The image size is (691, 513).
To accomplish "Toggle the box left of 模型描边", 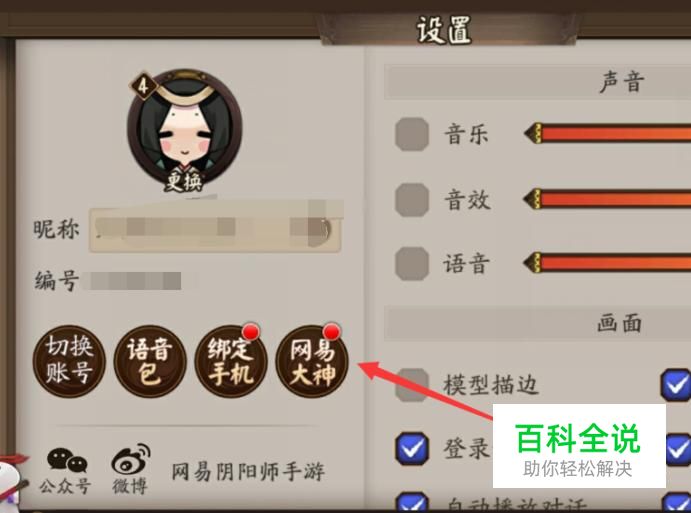I will tap(412, 385).
